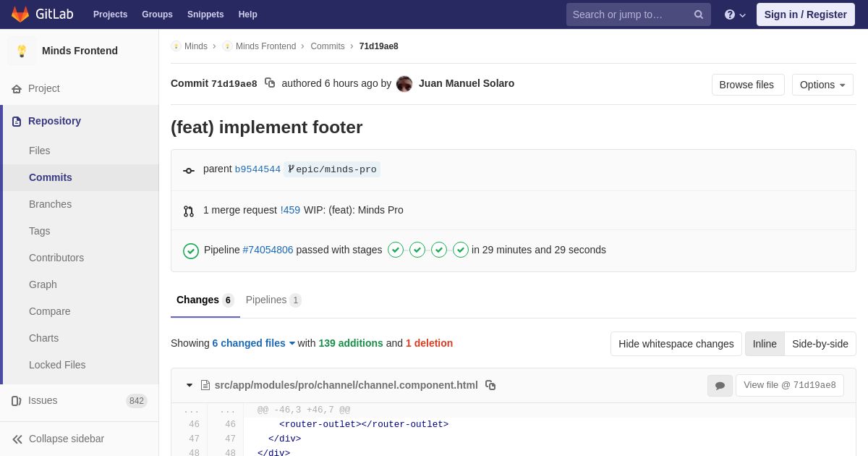Click the pipeline passed status icon
The image size is (868, 456).
(x=191, y=250)
